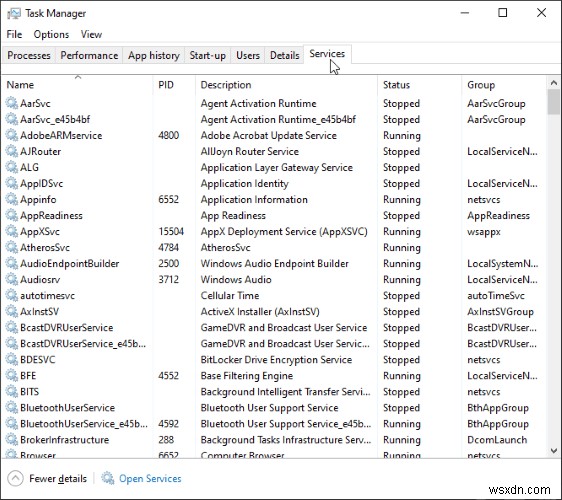Select PID 15504 in AppXSvc row
The width and height of the screenshot is (562, 500).
pos(171,232)
